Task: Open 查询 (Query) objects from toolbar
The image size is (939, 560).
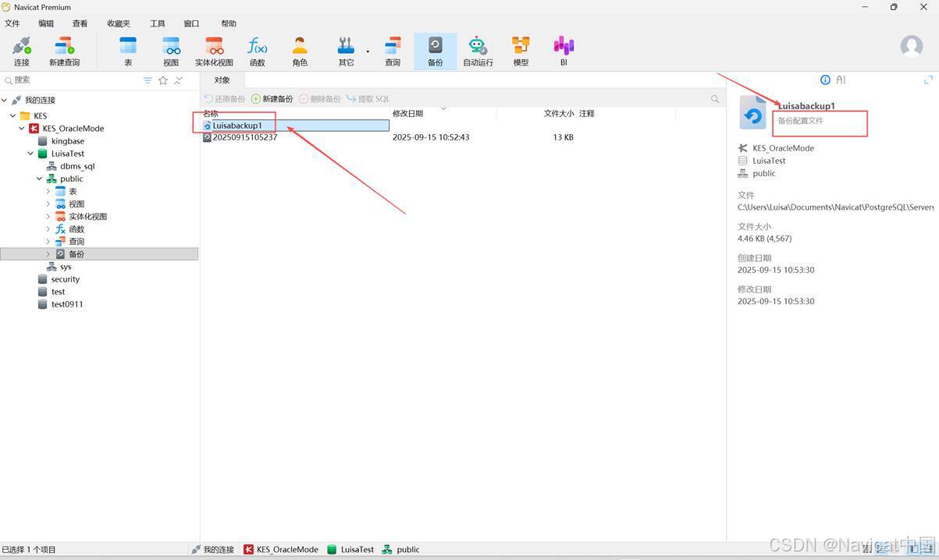Action: tap(393, 51)
